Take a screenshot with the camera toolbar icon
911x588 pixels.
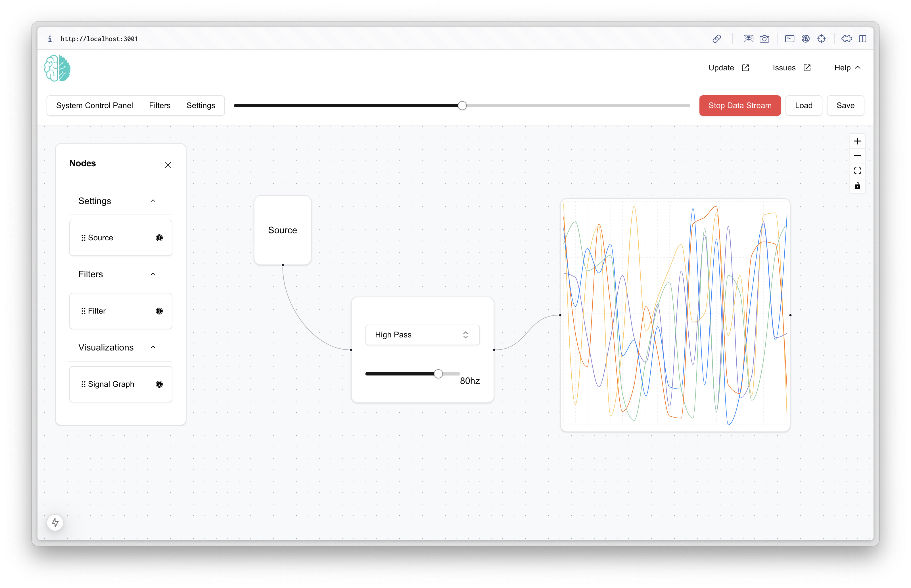pos(765,39)
